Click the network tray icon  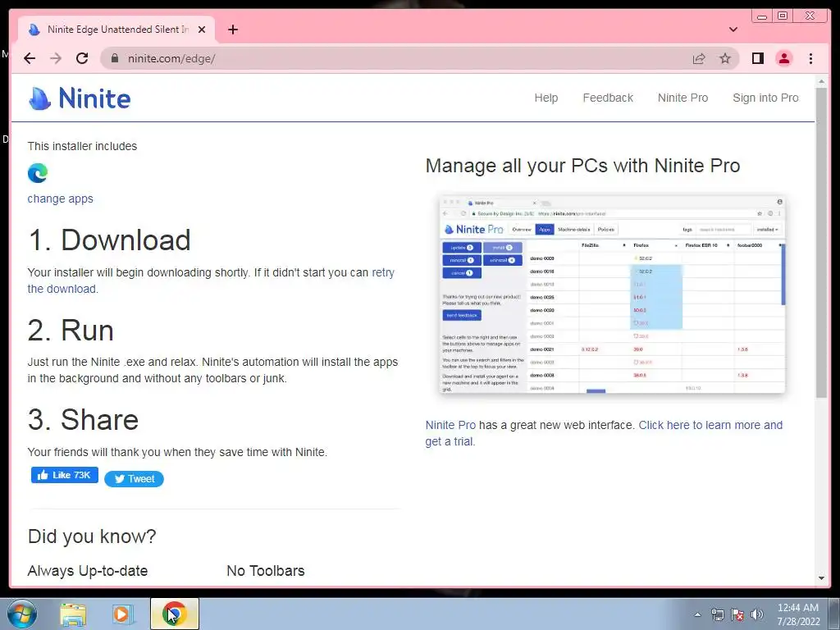click(717, 614)
